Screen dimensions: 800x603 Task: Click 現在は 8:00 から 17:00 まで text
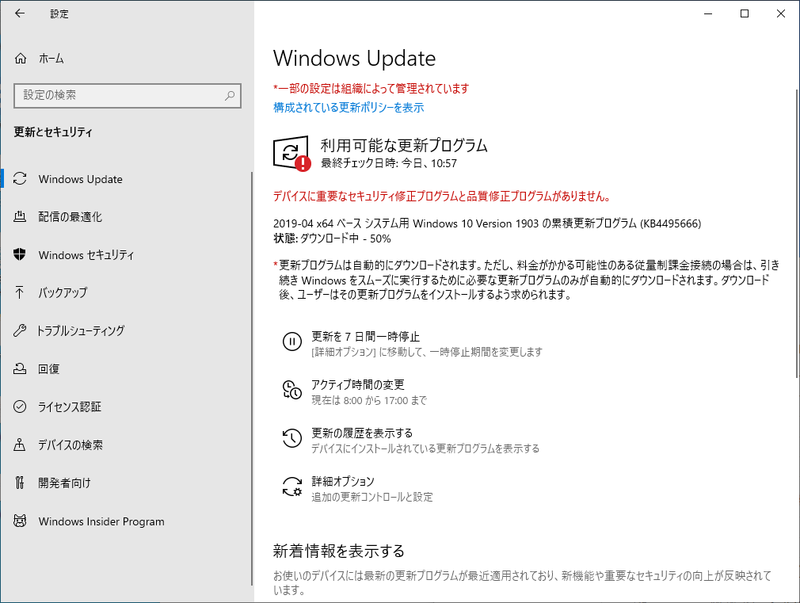click(369, 400)
